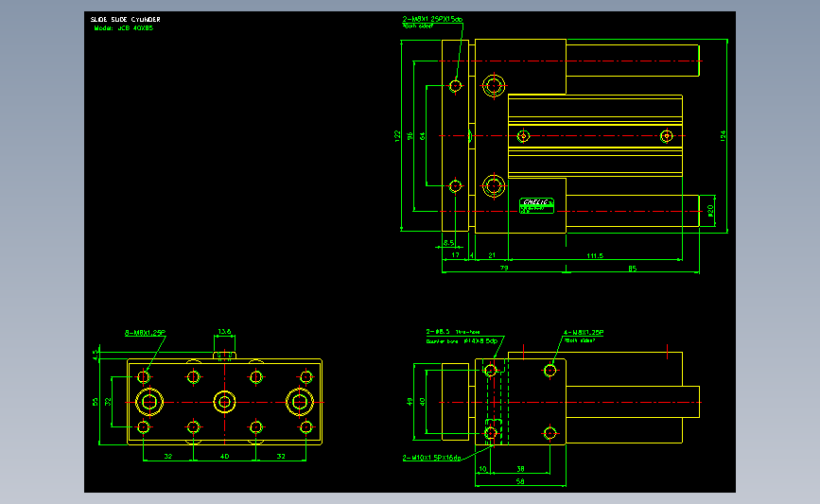Select the '8-M8X1.25P' thread callout
The width and height of the screenshot is (820, 504).
[145, 333]
